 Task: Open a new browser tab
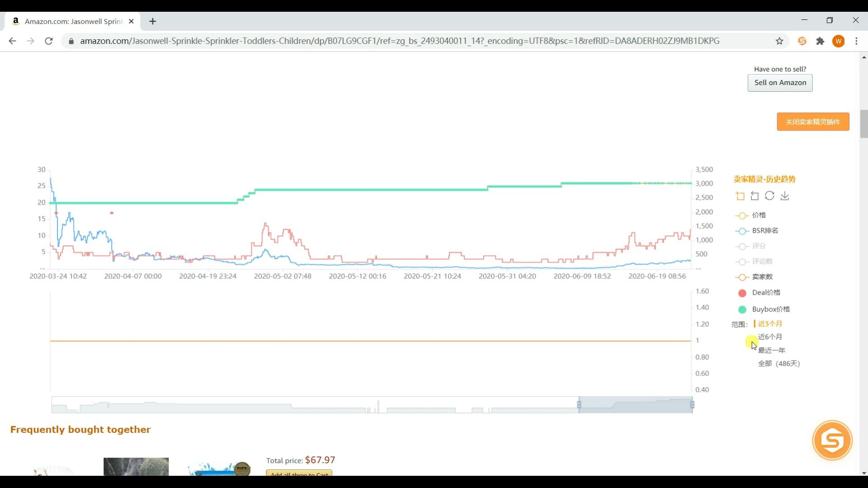pyautogui.click(x=153, y=21)
